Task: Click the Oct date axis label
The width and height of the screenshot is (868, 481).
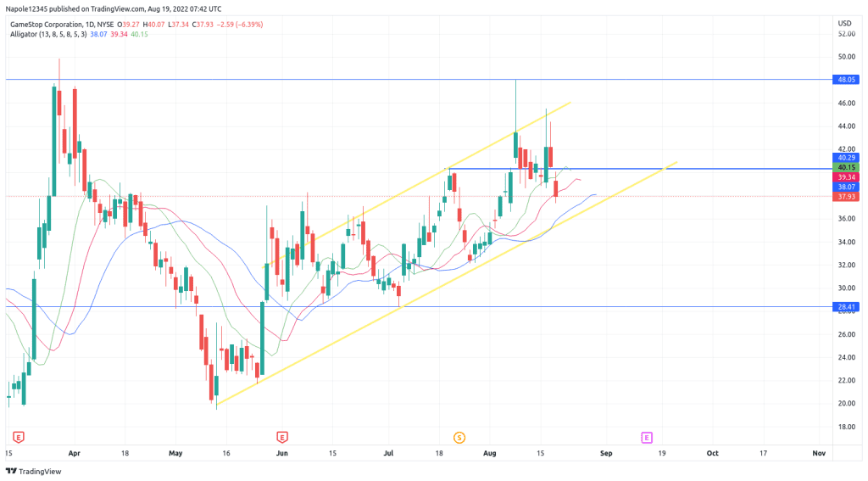Action: pos(712,453)
